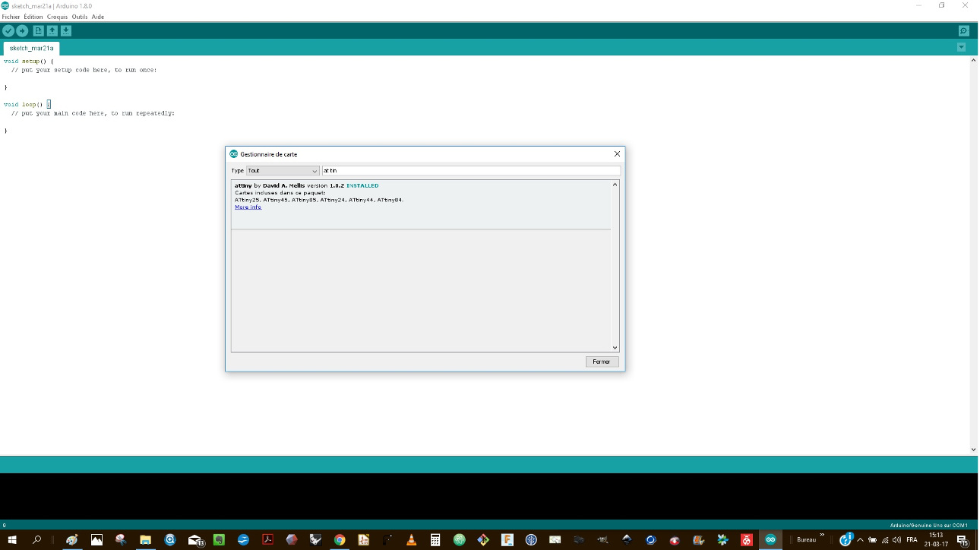The width and height of the screenshot is (980, 550).
Task: Launch VLC media player from taskbar
Action: [x=412, y=540]
